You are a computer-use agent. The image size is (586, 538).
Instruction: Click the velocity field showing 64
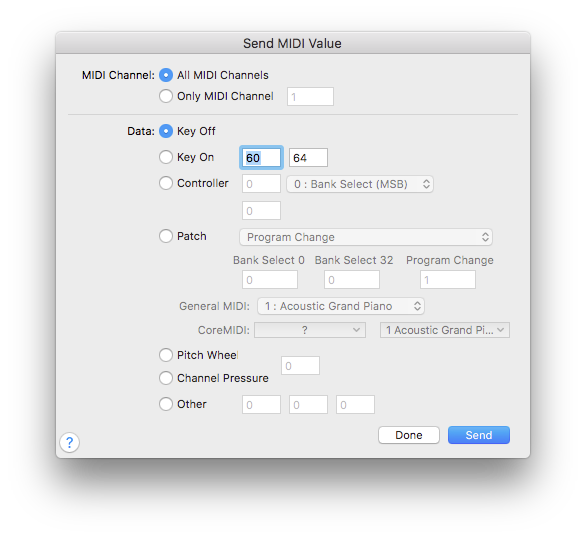pos(308,158)
